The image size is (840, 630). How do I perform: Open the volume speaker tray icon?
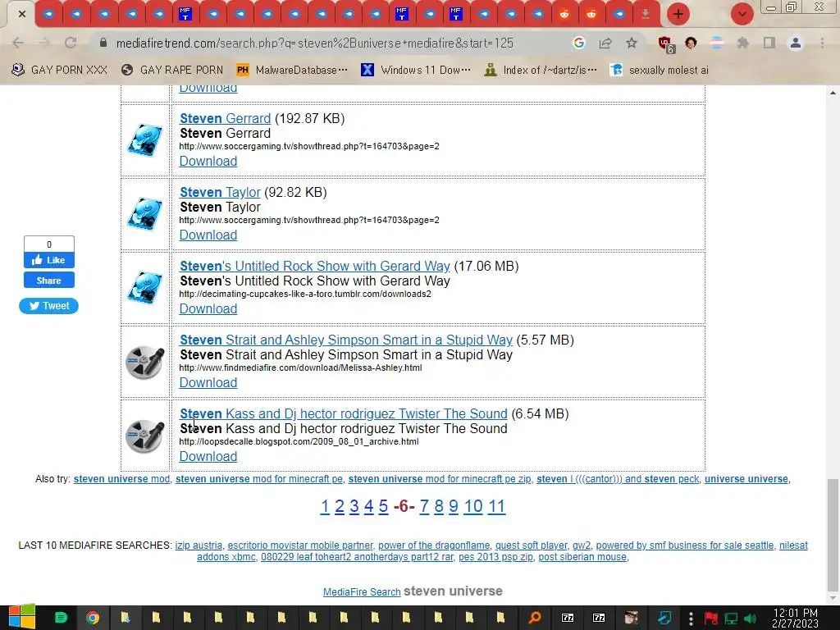click(x=750, y=619)
